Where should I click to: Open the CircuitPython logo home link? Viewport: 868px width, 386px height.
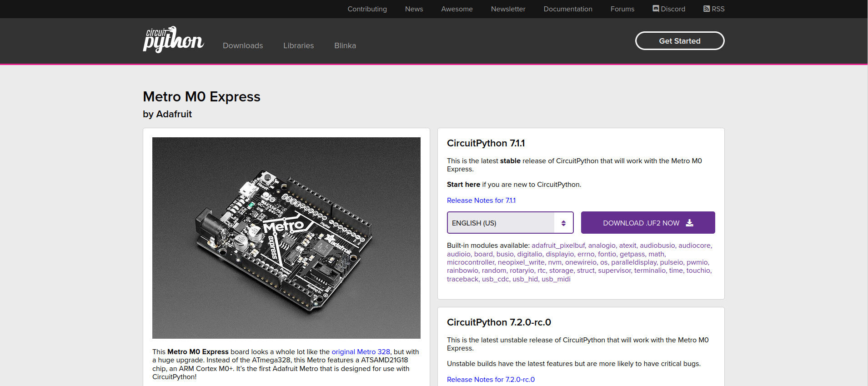(173, 40)
